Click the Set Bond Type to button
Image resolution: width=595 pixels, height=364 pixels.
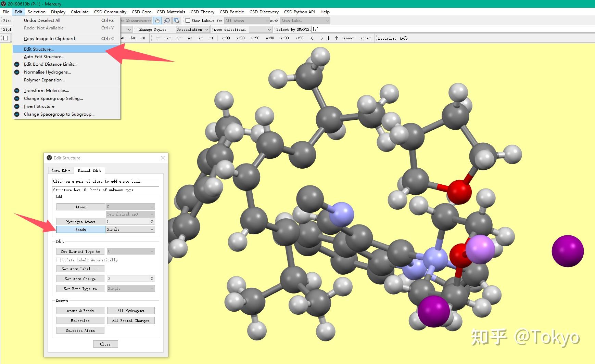point(80,289)
